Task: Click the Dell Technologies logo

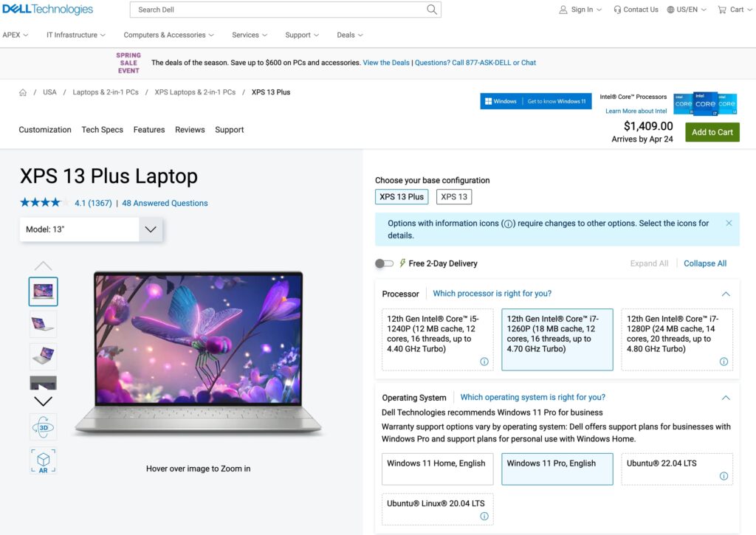Action: (x=48, y=9)
